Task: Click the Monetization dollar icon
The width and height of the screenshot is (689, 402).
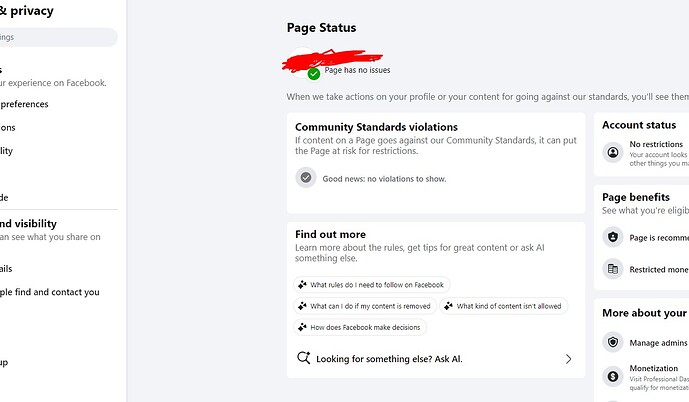Action: point(613,377)
